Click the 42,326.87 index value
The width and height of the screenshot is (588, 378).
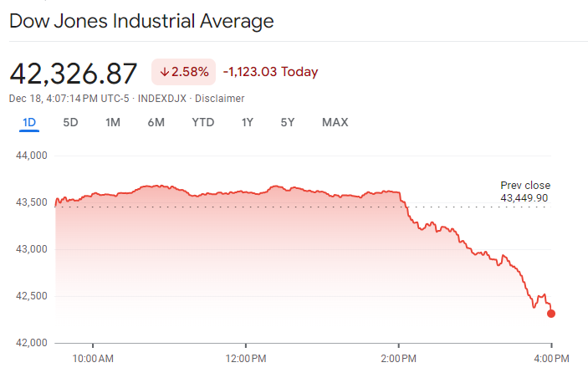coord(74,74)
